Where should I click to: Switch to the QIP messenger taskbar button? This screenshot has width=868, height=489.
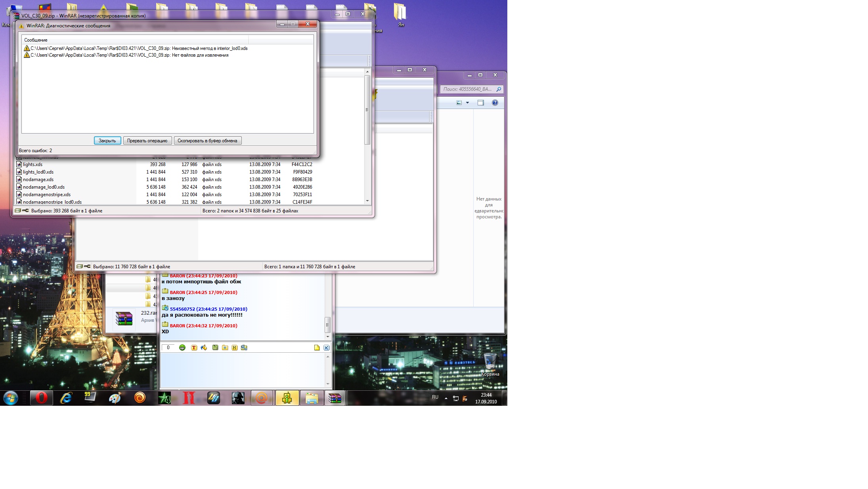(x=287, y=398)
